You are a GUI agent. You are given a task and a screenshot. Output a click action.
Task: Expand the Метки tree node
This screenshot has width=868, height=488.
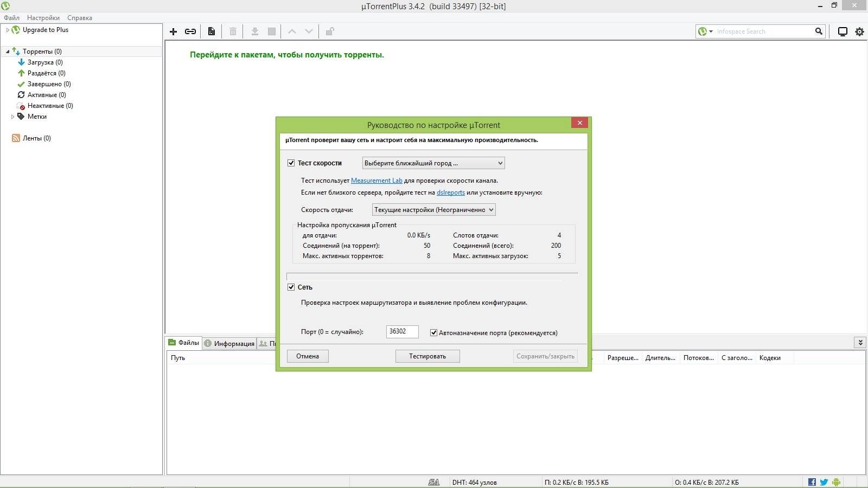point(12,117)
